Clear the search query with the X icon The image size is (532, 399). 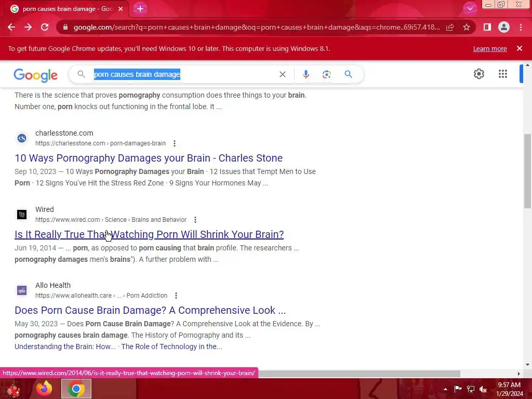point(282,74)
